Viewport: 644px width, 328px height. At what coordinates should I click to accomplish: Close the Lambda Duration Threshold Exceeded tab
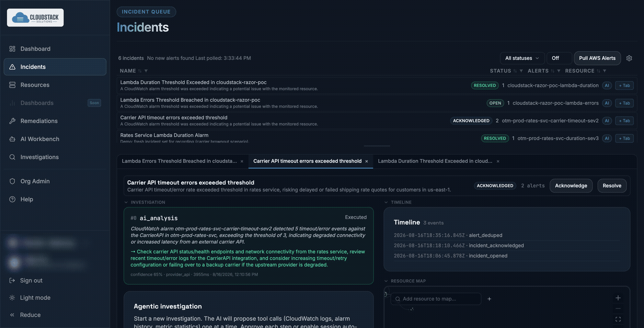[498, 161]
